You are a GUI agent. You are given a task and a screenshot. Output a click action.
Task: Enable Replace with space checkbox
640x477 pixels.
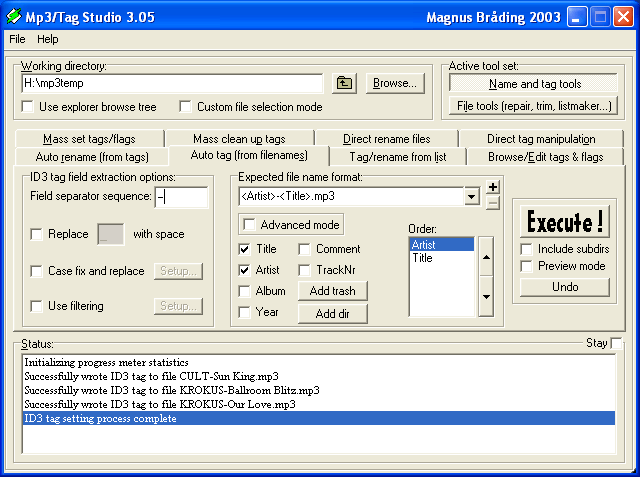pyautogui.click(x=36, y=234)
